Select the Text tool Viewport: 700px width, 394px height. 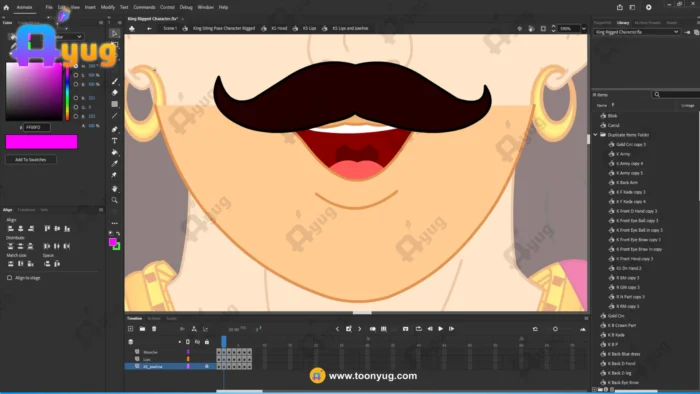click(115, 141)
